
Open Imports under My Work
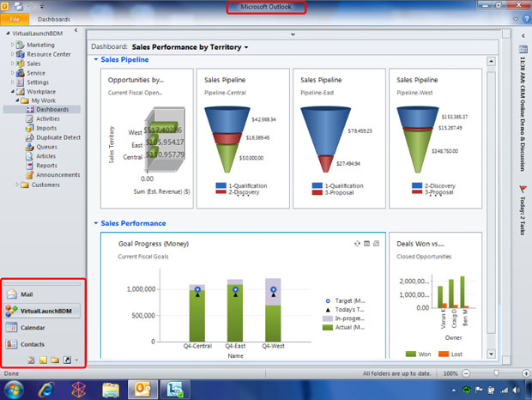46,128
